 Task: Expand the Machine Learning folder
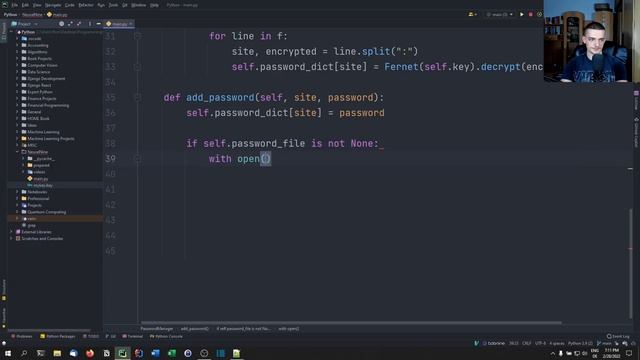click(18, 132)
